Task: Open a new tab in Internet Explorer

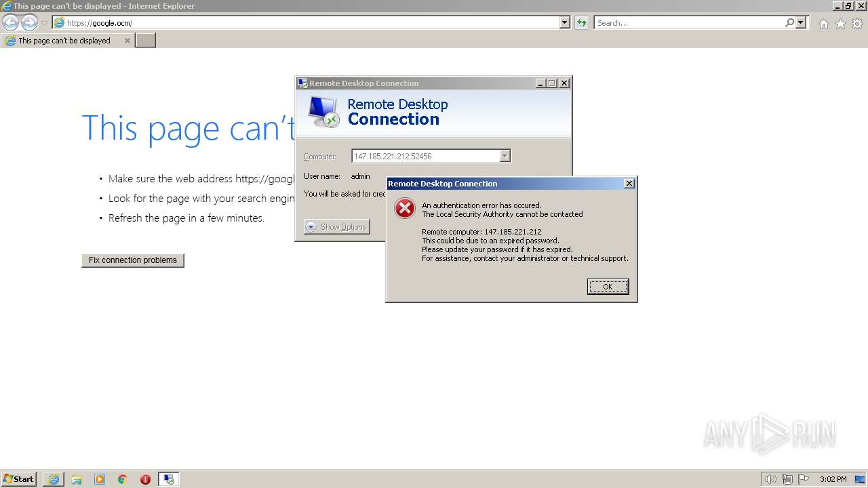Action: pyautogui.click(x=146, y=41)
